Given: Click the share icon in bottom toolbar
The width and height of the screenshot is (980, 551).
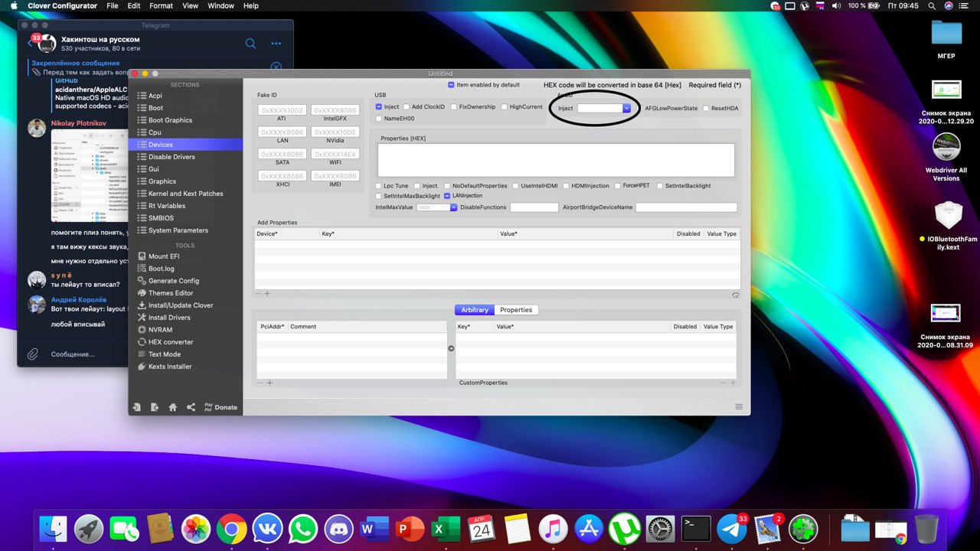Looking at the screenshot, I should (x=191, y=407).
